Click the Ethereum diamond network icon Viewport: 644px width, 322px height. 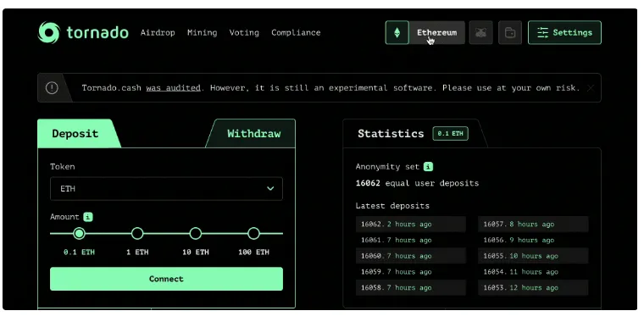coord(397,32)
